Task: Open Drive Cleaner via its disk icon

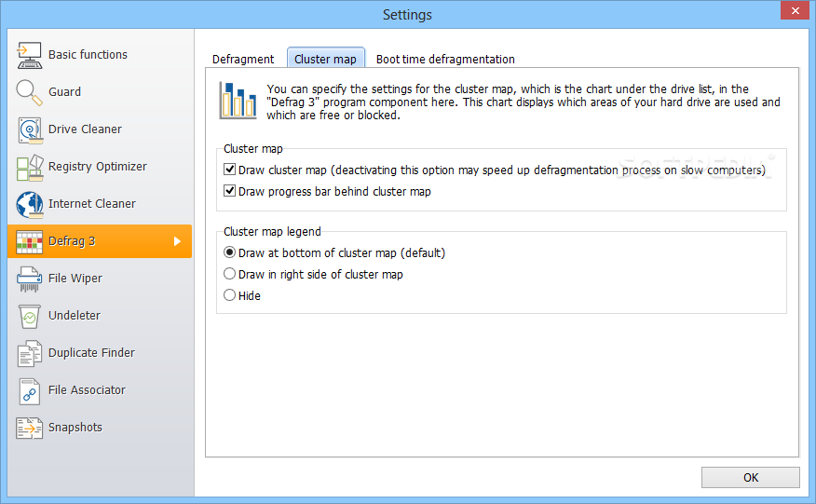Action: tap(30, 129)
